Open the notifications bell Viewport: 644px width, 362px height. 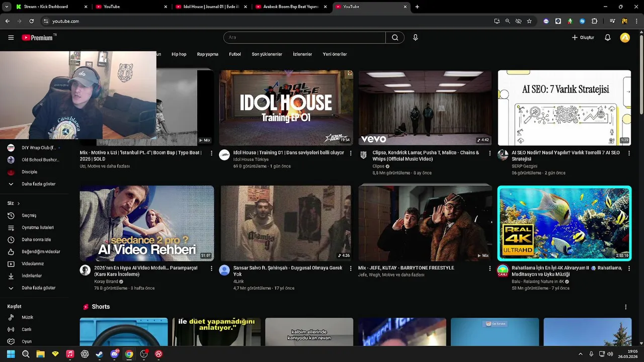pyautogui.click(x=607, y=37)
